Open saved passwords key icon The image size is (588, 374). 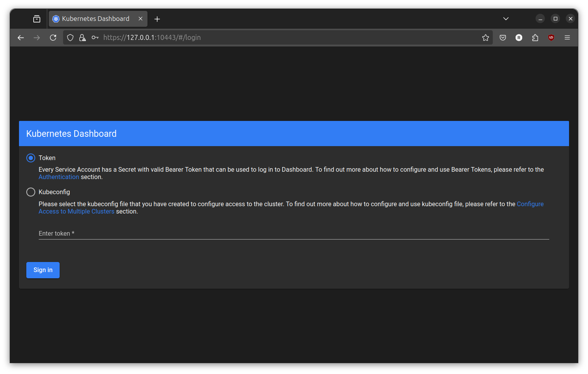(x=95, y=38)
